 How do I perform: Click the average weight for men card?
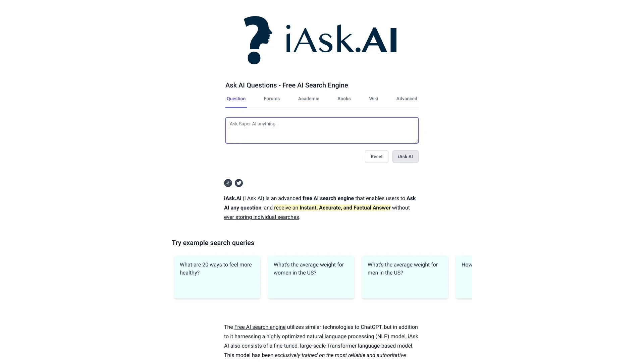point(405,277)
